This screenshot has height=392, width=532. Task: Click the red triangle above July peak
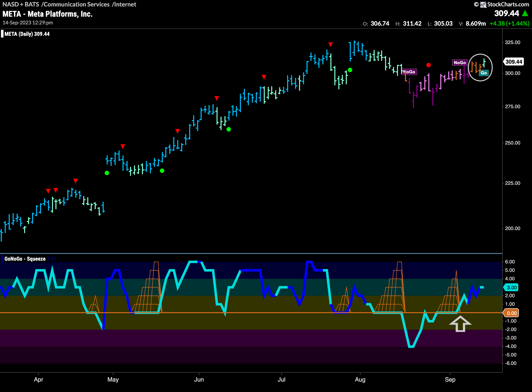point(330,45)
